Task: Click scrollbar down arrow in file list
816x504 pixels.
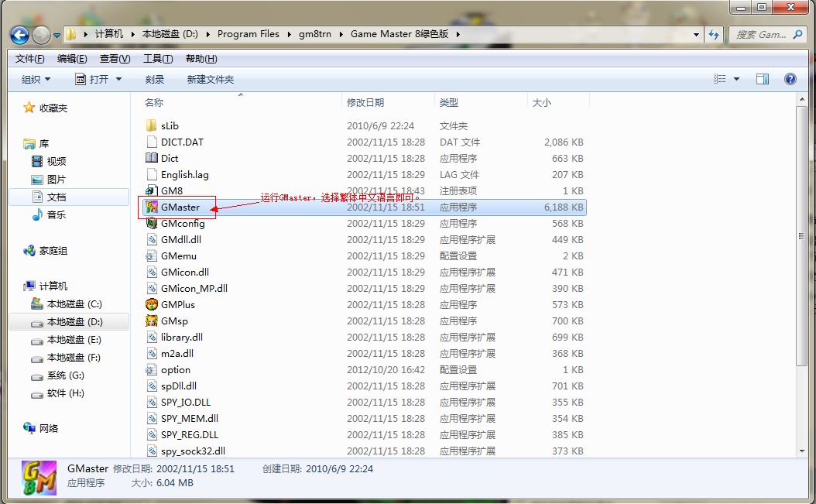Action: tap(801, 452)
